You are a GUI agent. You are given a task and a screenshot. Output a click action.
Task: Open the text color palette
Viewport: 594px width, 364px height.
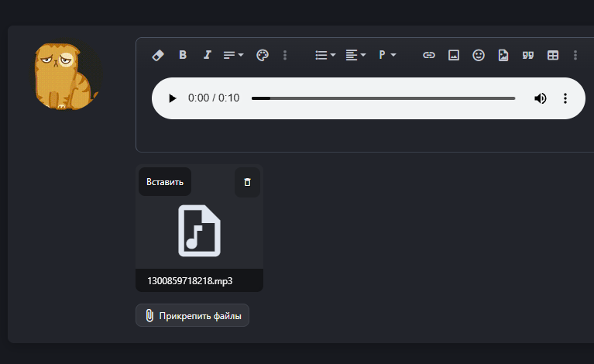(x=262, y=55)
